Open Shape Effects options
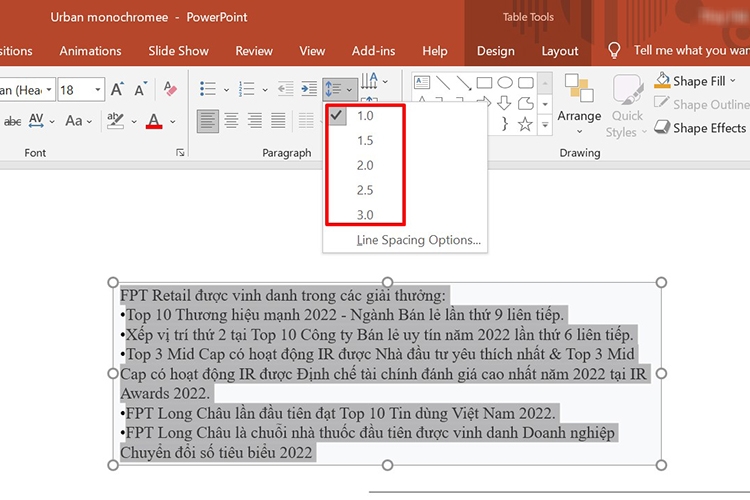This screenshot has width=750, height=500. pos(702,128)
